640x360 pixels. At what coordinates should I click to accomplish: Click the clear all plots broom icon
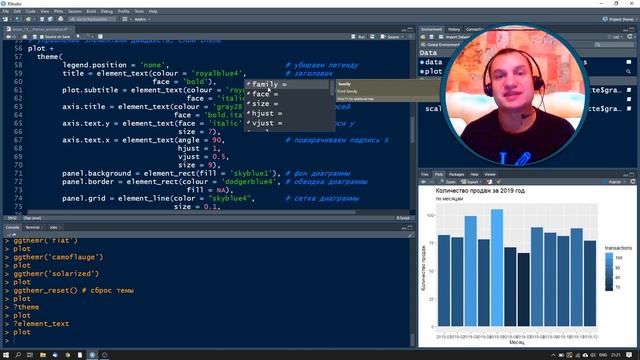(499, 182)
